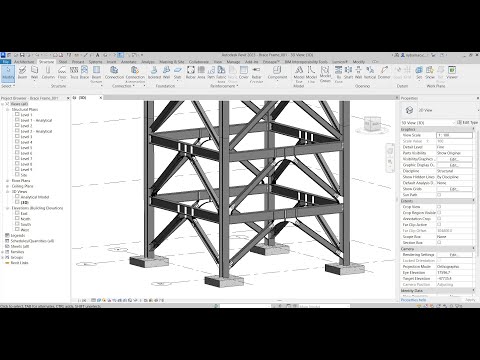
Task: Expand the Groups node
Action: (3, 257)
